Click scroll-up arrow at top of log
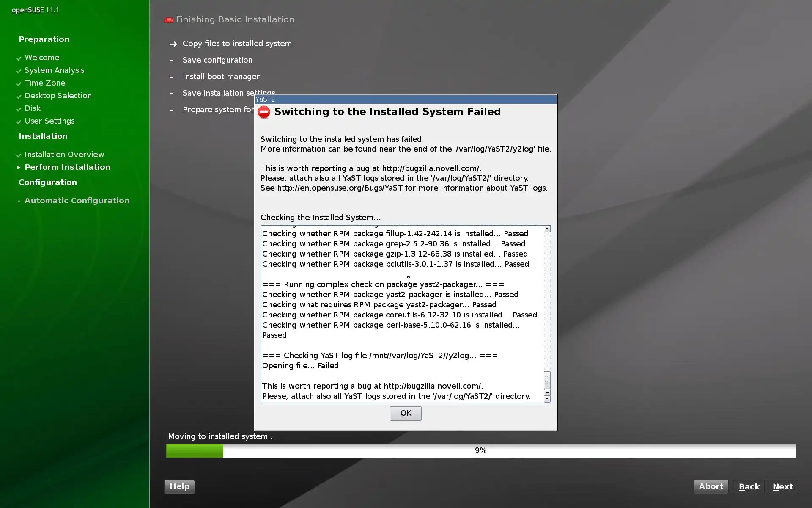The height and width of the screenshot is (508, 812). [547, 229]
